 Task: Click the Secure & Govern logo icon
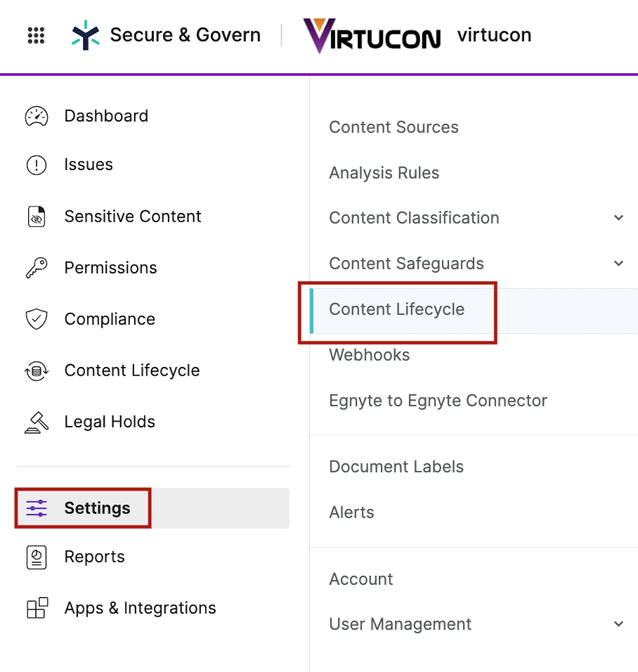point(86,35)
